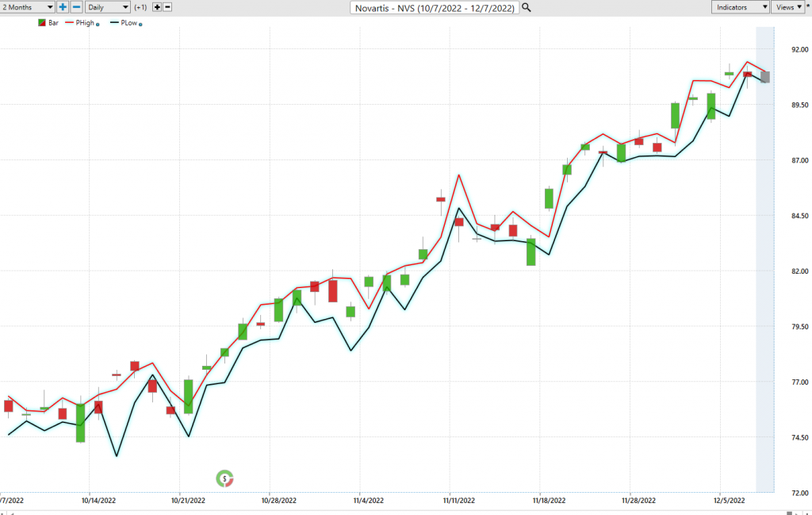The width and height of the screenshot is (812, 515).
Task: Open the Views dropdown
Action: coord(788,7)
